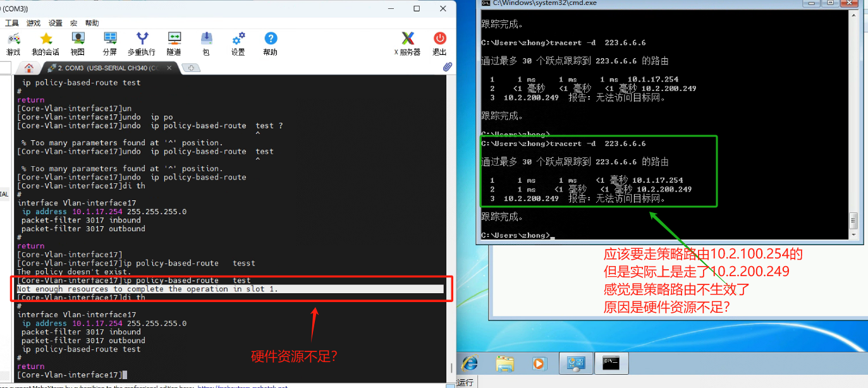
Task: Open File Explorer from the taskbar
Action: [x=504, y=363]
